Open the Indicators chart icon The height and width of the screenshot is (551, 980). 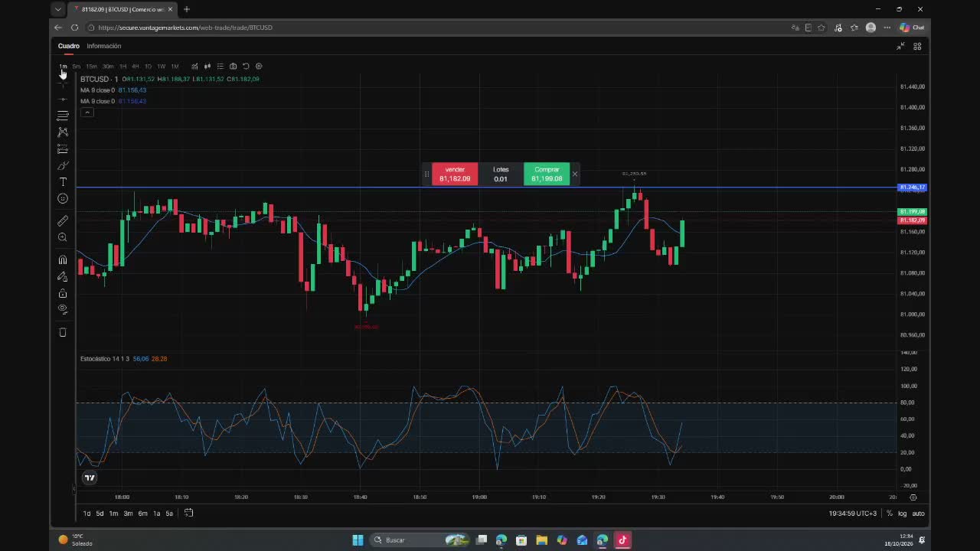point(194,66)
